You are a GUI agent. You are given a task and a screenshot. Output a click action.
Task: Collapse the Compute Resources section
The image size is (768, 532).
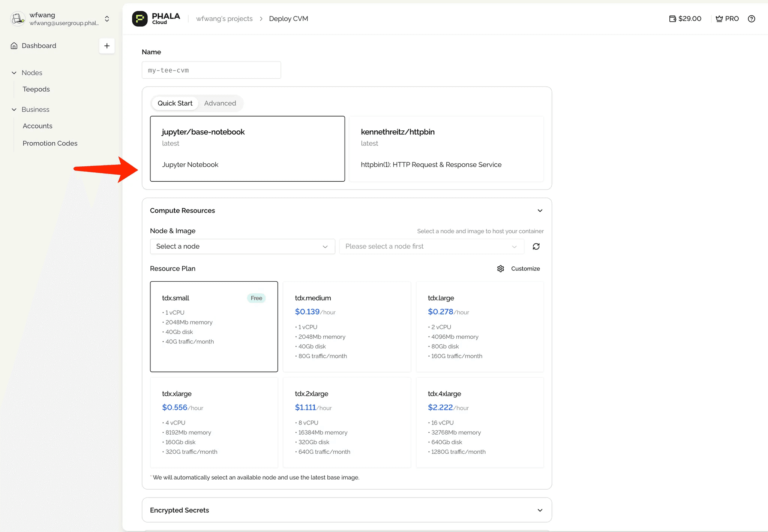(540, 211)
